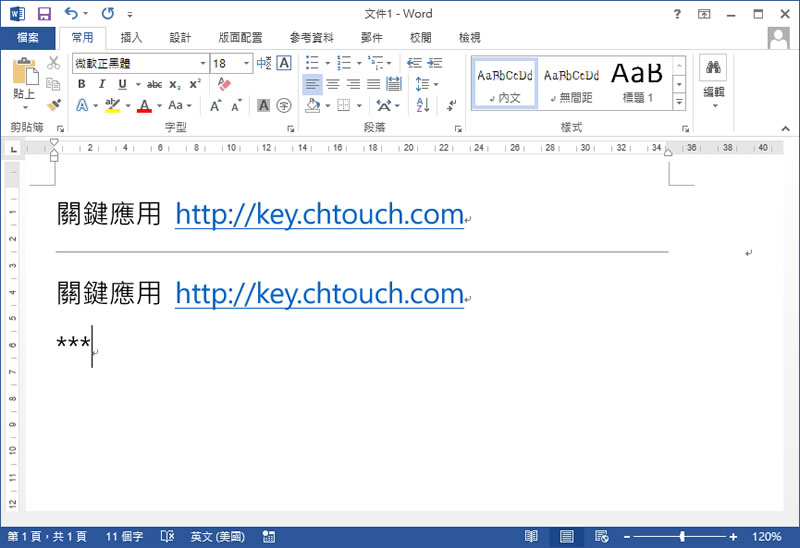800x548 pixels.
Task: Justify the paragraph text
Action: [373, 84]
